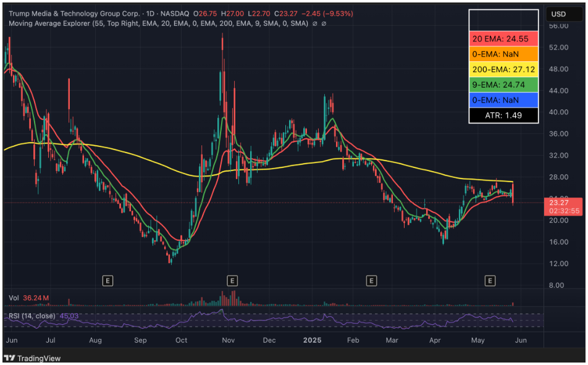Click the last ∅ symbol after the indicator legend
The image size is (588, 365).
(324, 23)
